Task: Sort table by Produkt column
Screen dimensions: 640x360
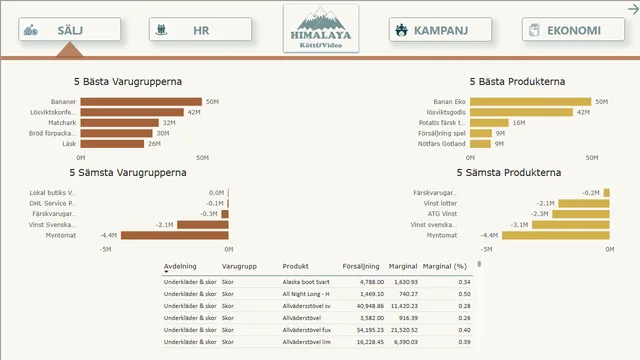Action: (x=296, y=266)
